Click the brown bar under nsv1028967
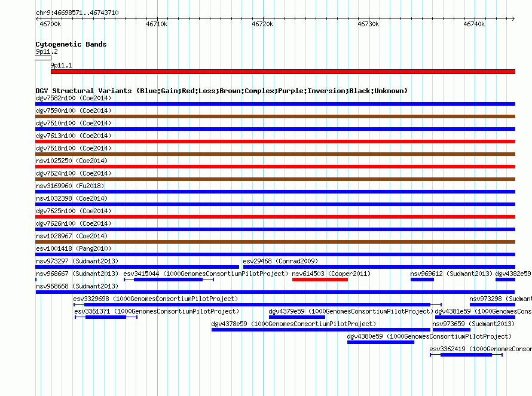The image size is (532, 396). [275, 242]
